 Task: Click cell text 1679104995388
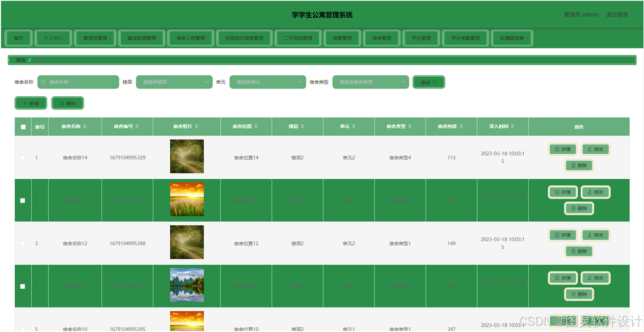[128, 244]
